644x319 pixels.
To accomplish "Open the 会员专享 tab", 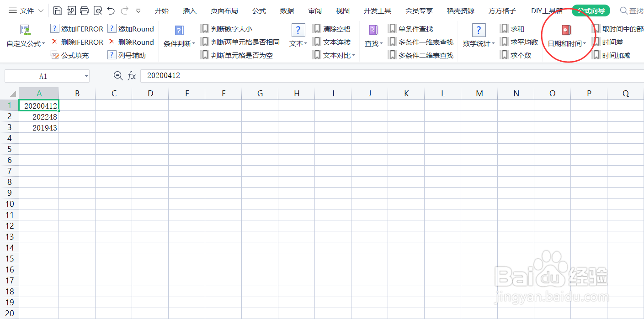I will [x=419, y=10].
